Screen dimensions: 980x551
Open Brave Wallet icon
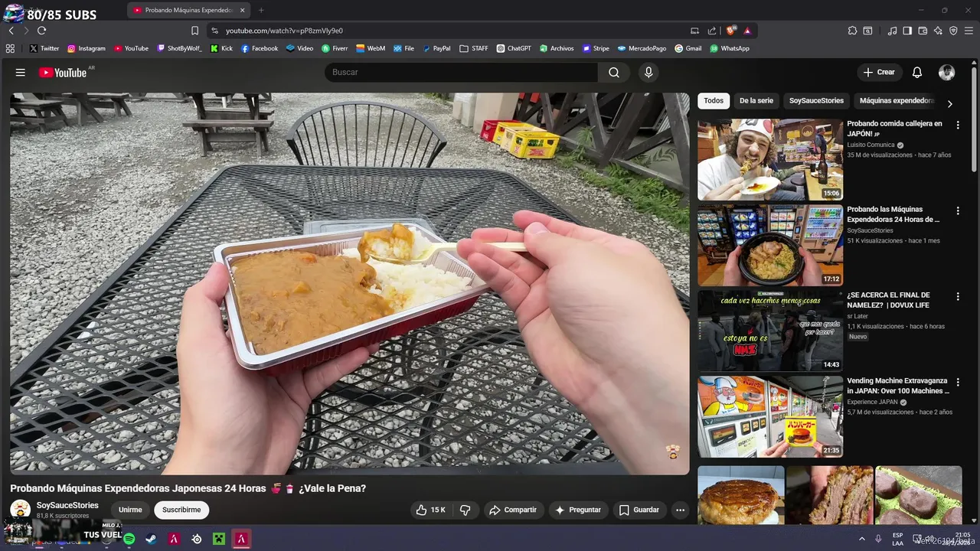923,31
